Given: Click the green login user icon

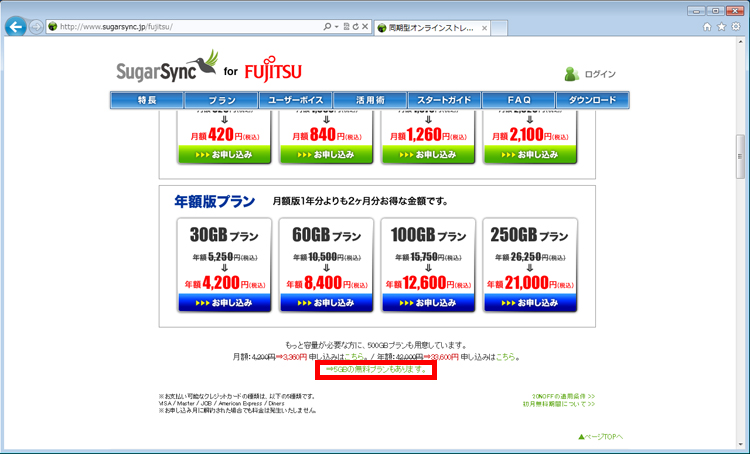Looking at the screenshot, I should coord(571,74).
